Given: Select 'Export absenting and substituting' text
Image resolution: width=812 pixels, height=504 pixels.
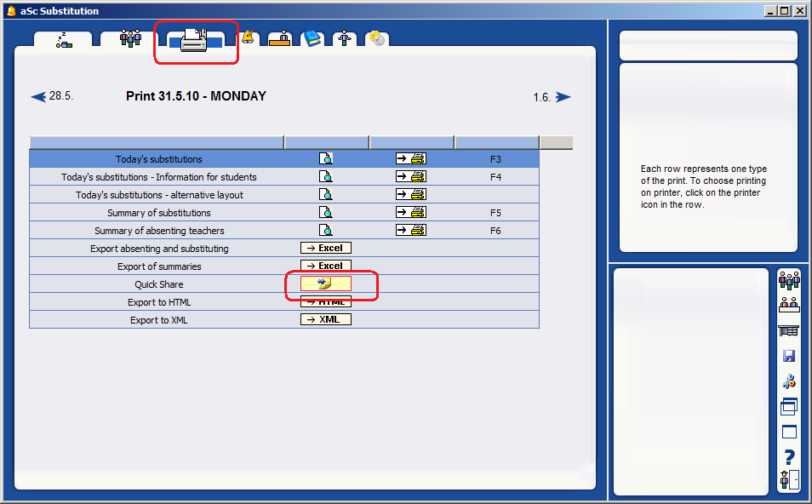Looking at the screenshot, I should point(159,249).
